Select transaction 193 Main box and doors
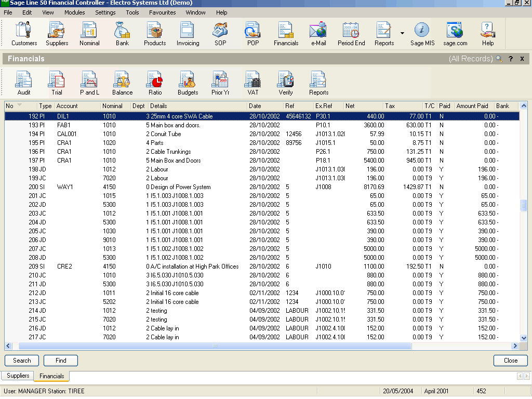 262,125
